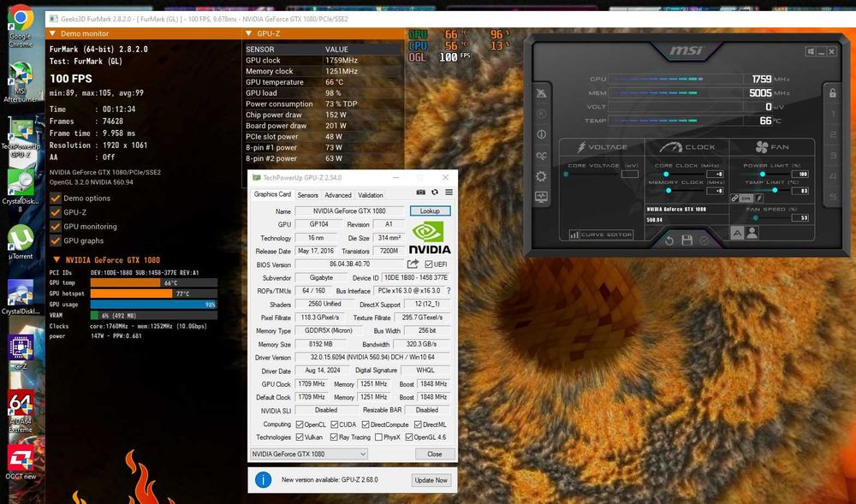Launch the OCCT new desktop shortcut
Image resolution: width=856 pixels, height=504 pixels.
tap(21, 461)
